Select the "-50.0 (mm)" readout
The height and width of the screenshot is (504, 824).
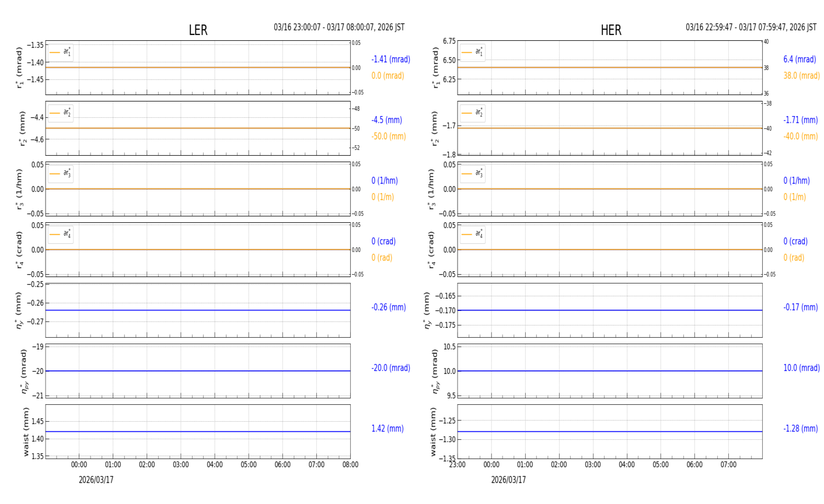pos(389,136)
